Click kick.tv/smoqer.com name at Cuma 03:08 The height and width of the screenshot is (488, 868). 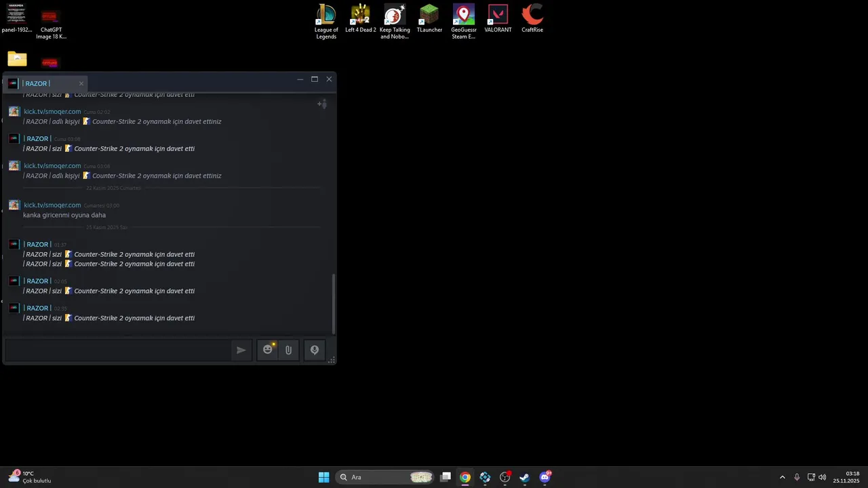coord(52,165)
